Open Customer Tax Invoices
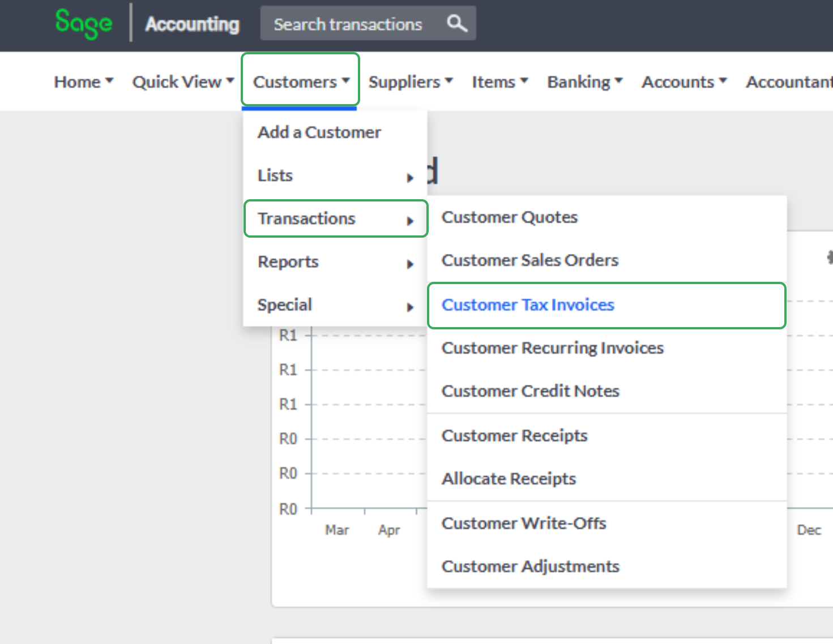 607,305
